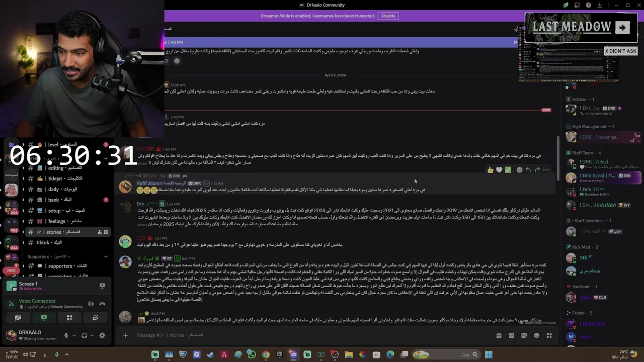Click the plus attachment button

coord(125,335)
